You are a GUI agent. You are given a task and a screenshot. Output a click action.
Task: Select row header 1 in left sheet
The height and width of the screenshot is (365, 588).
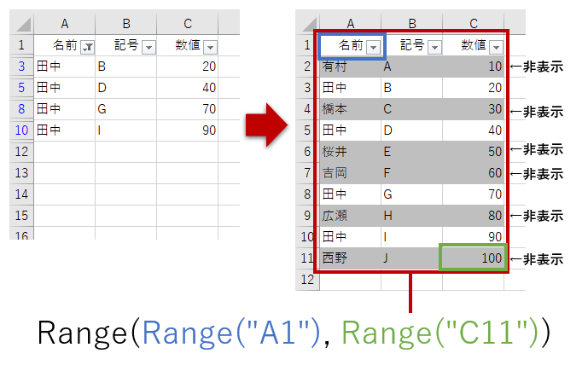click(x=21, y=45)
